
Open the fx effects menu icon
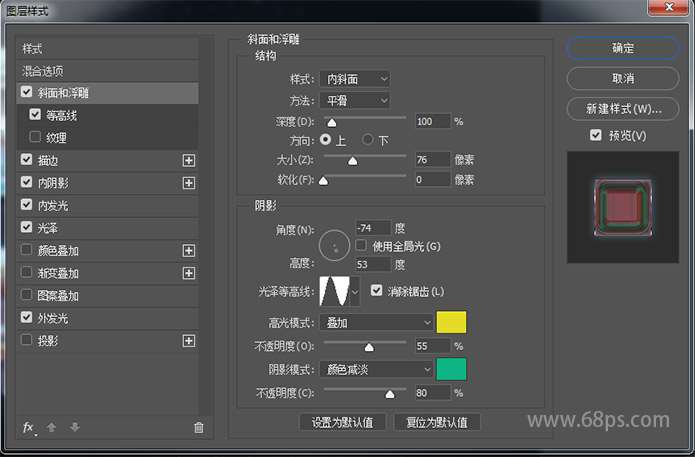[28, 427]
